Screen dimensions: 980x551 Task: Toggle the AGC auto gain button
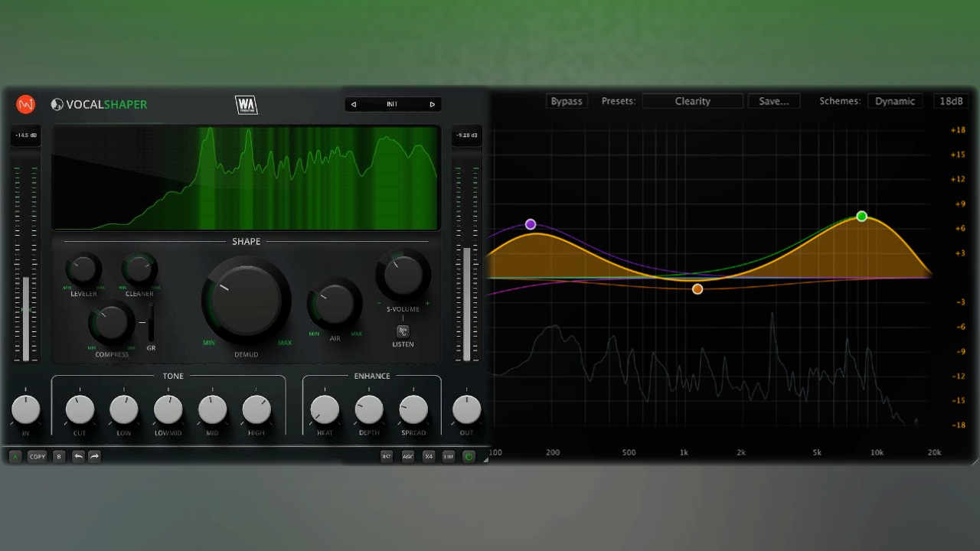click(x=407, y=456)
